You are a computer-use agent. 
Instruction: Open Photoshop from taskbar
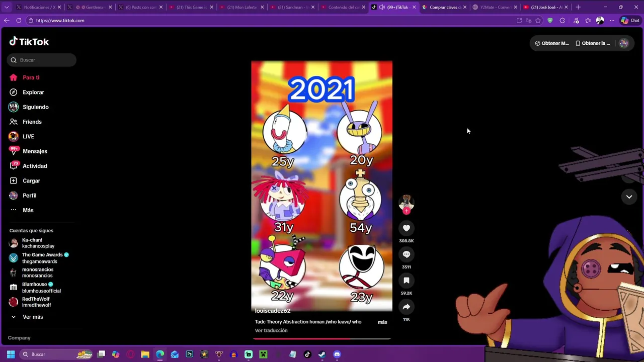[189, 354]
